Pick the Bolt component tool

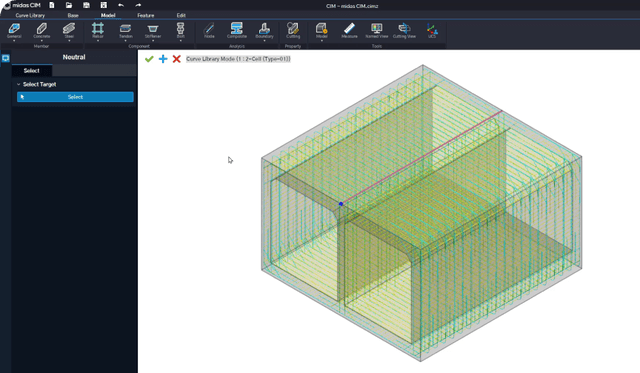[x=180, y=30]
